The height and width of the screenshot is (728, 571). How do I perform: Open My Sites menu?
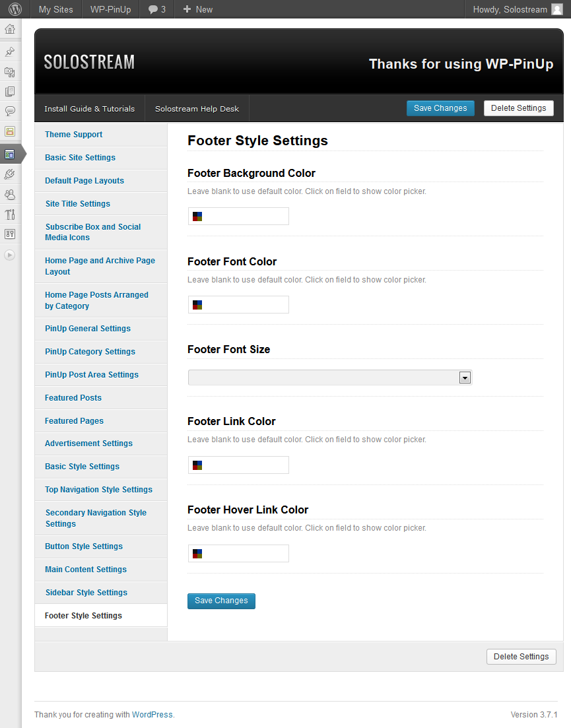click(x=55, y=9)
